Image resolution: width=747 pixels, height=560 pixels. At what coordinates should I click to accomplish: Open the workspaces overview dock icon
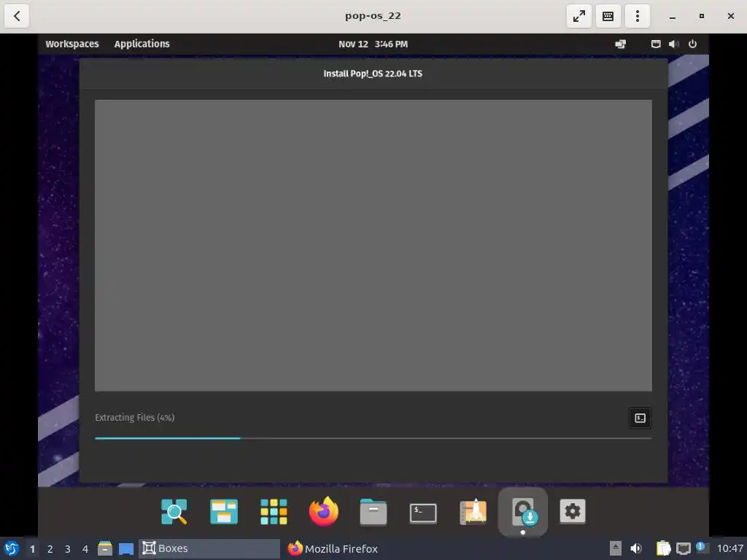pos(224,512)
